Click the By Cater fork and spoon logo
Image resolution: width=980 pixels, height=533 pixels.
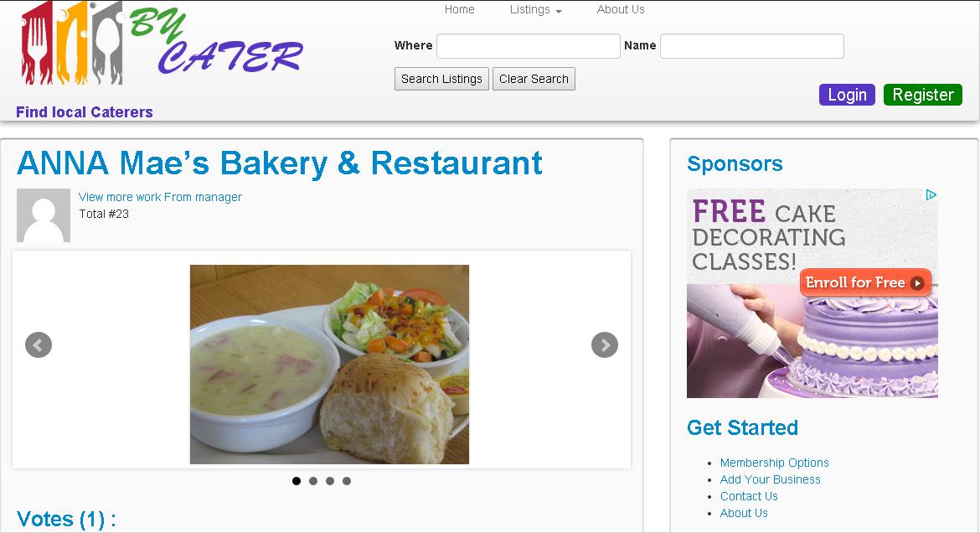[162, 43]
